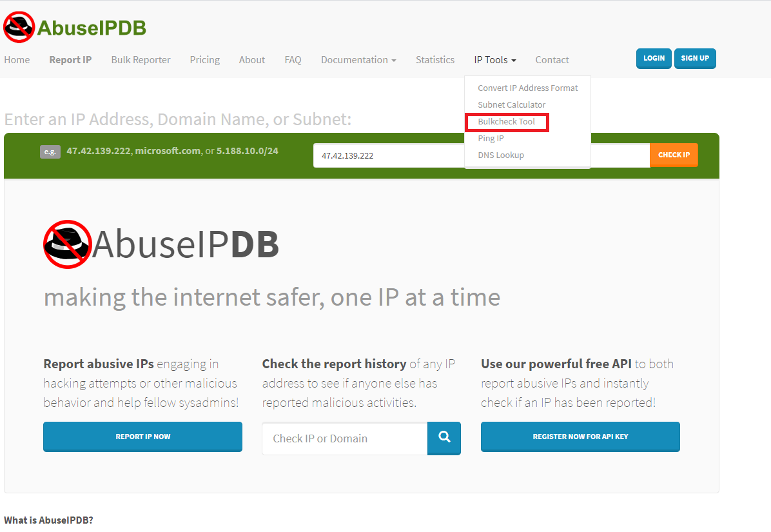Open the FAQ page
This screenshot has height=532, width=771.
(293, 59)
